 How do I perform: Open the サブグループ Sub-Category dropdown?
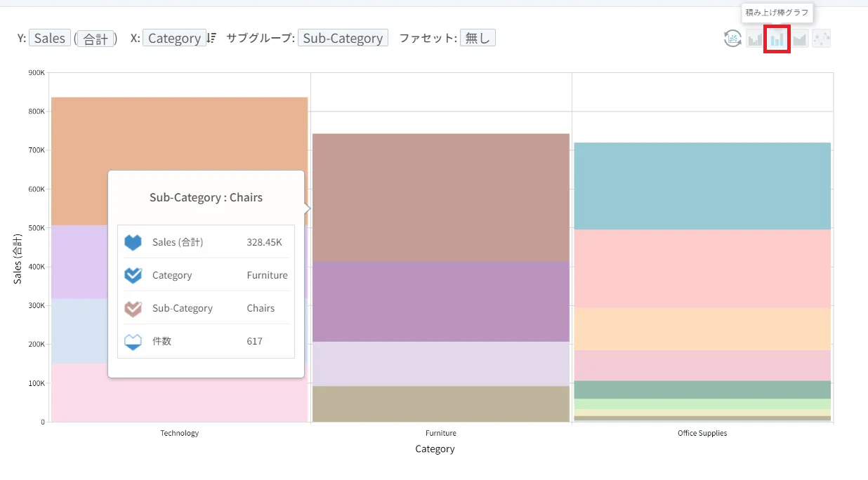[x=343, y=38]
